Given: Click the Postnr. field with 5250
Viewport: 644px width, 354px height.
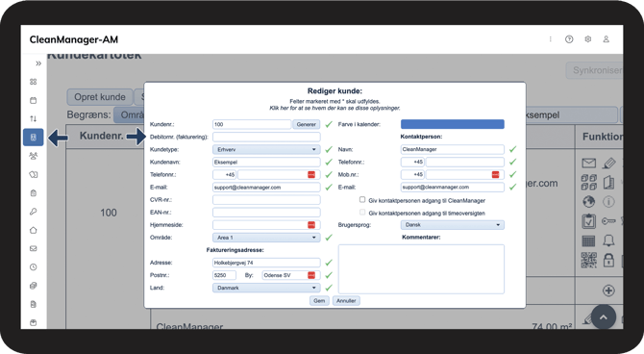Looking at the screenshot, I should [224, 275].
